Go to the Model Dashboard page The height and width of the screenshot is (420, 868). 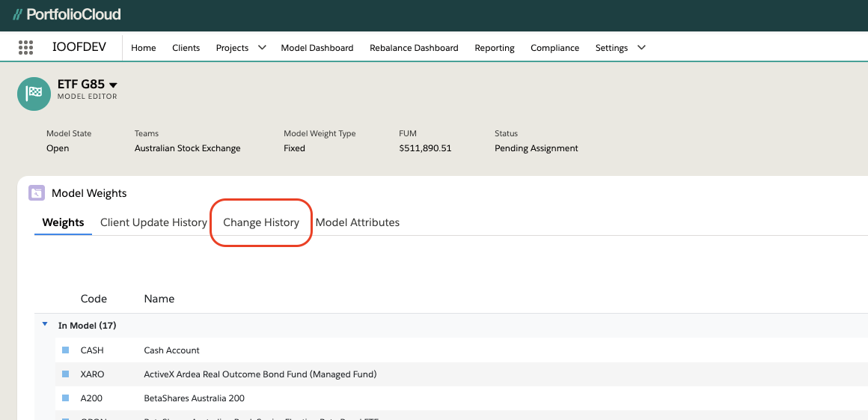point(317,48)
